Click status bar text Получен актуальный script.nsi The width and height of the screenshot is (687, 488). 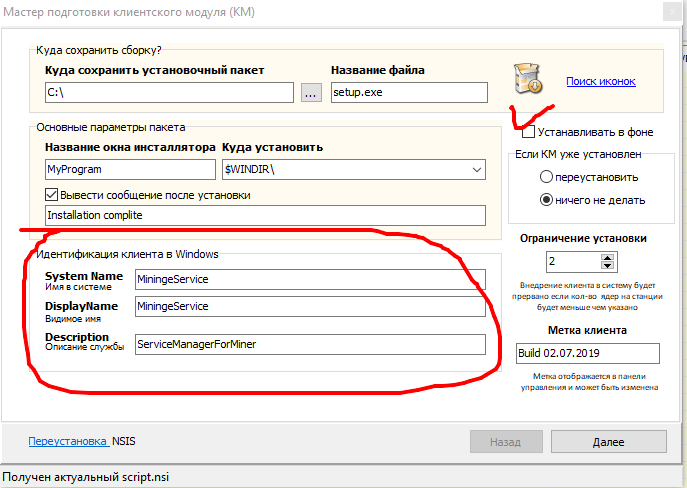86,477
